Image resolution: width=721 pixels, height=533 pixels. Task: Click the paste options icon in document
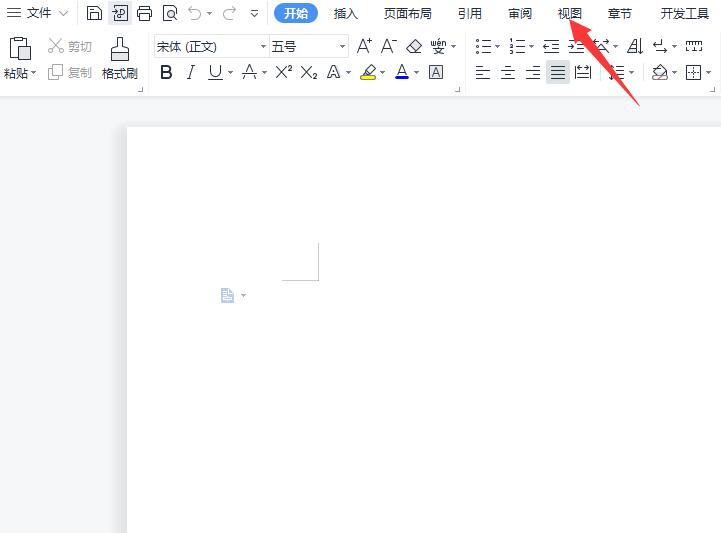click(x=227, y=295)
